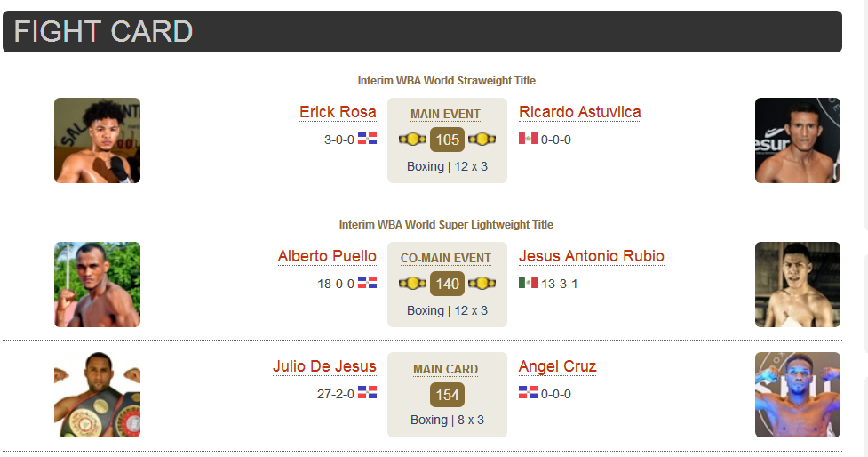Click the Dominican flag beside Alberto Puello's record

(x=367, y=283)
